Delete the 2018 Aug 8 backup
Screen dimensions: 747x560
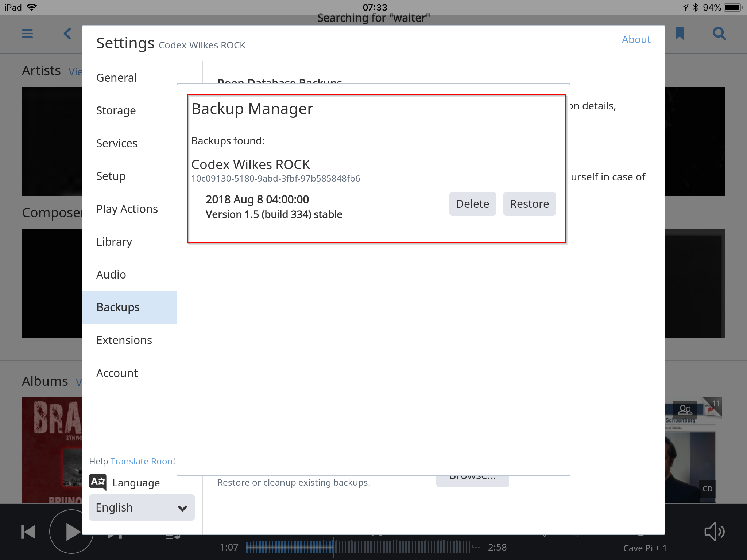click(472, 204)
